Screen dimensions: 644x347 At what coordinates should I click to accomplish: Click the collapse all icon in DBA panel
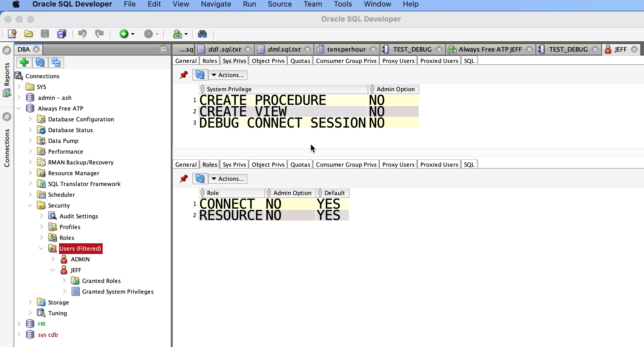click(x=56, y=62)
